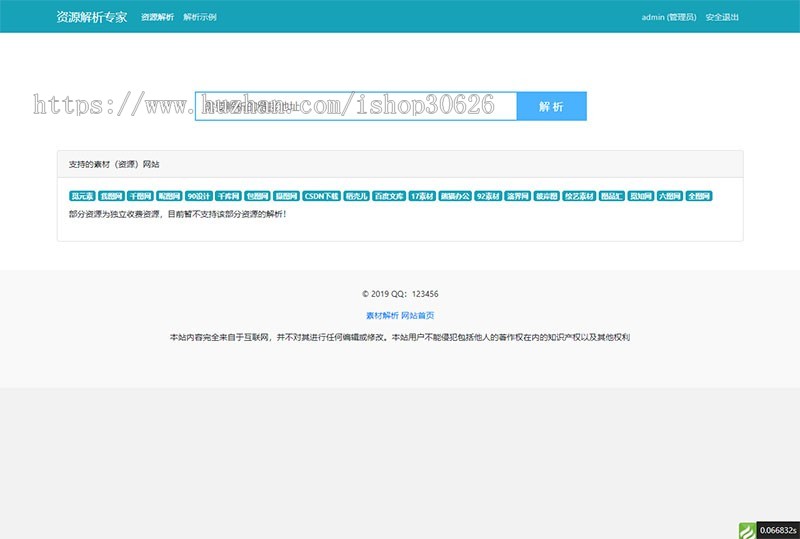Select the CSDN下载 site tag
This screenshot has width=800, height=539.
(x=321, y=196)
